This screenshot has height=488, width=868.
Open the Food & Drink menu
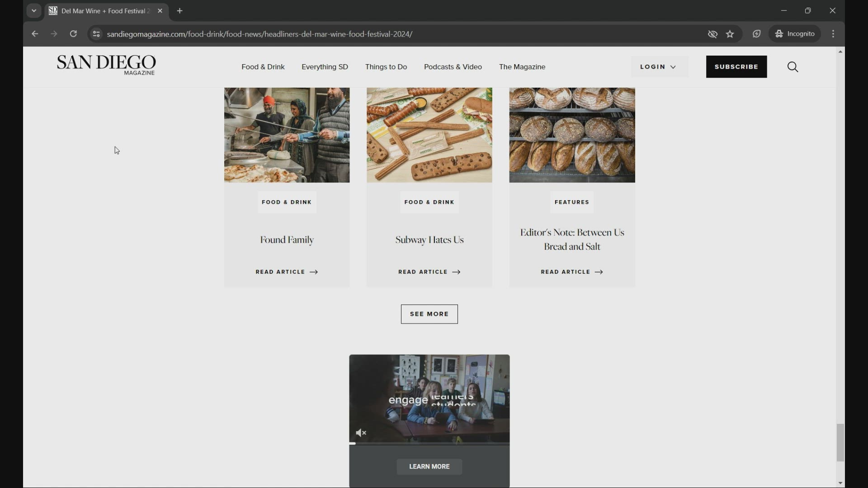tap(263, 67)
